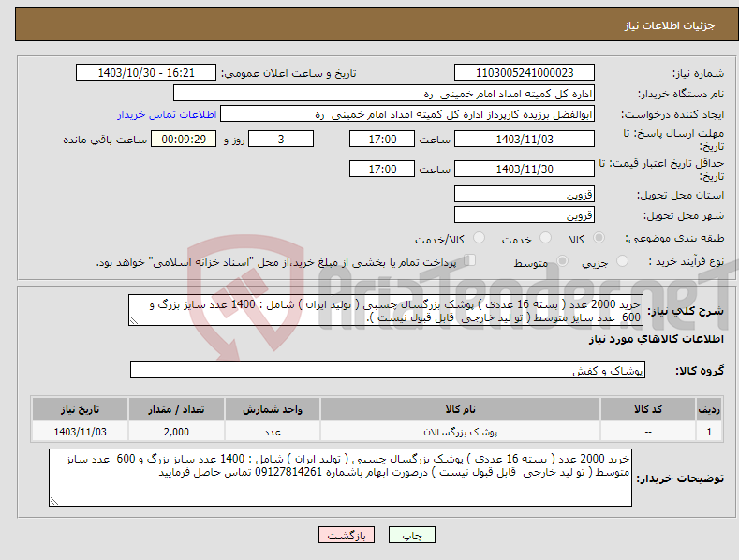This screenshot has width=739, height=560.
Task: Click the row number cell 1
Action: pyautogui.click(x=709, y=432)
